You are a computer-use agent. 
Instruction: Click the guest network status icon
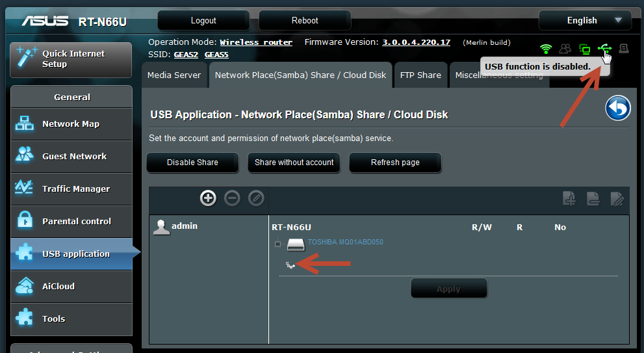click(565, 49)
